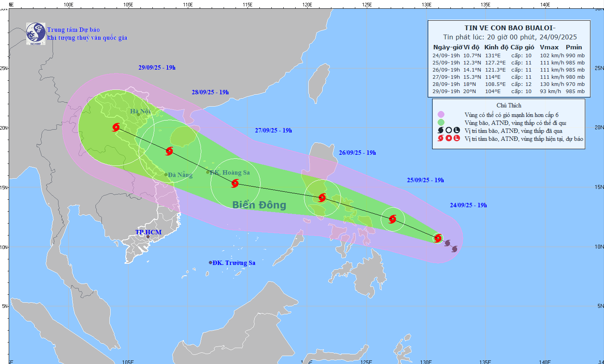Click the Hà Nội city marker dot
The image size is (604, 364).
[x=138, y=115]
